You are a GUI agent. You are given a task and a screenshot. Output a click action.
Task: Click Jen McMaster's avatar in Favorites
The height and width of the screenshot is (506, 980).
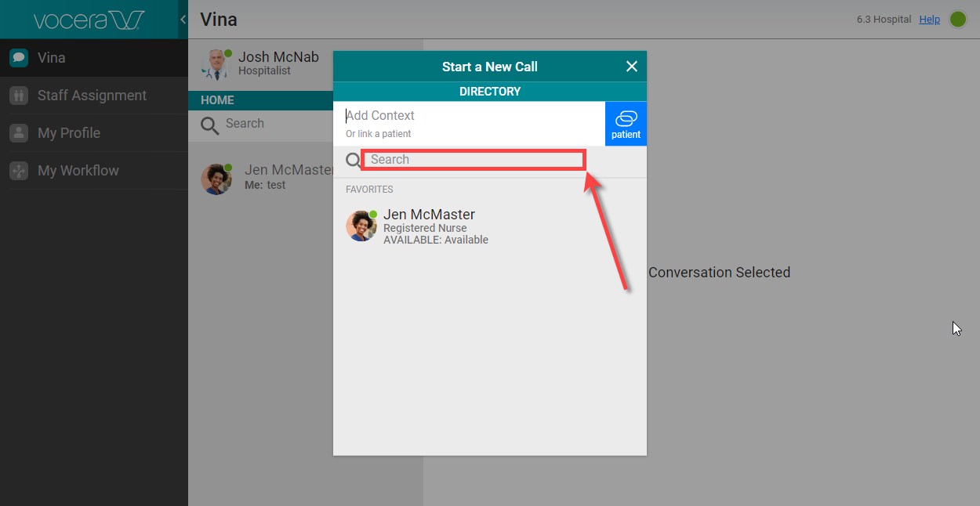pyautogui.click(x=361, y=226)
